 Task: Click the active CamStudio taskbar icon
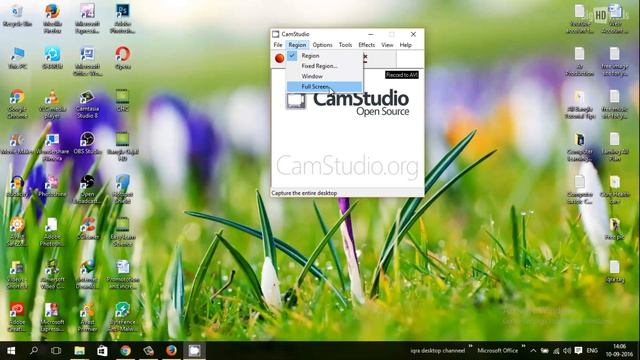click(194, 351)
